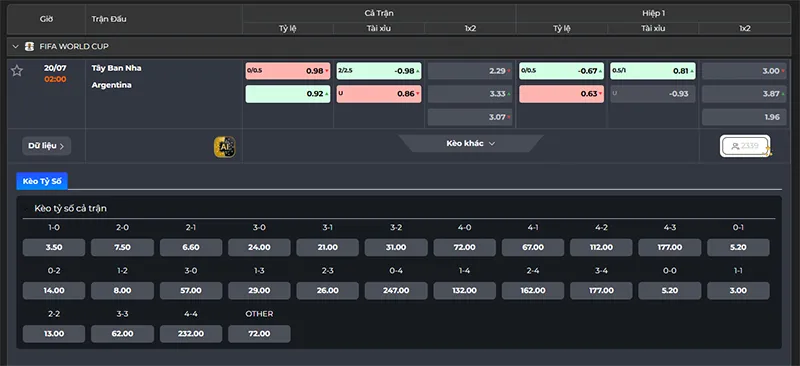Bet on score 3-1 at 21.00
Image resolution: width=800 pixels, height=366 pixels.
click(x=328, y=247)
